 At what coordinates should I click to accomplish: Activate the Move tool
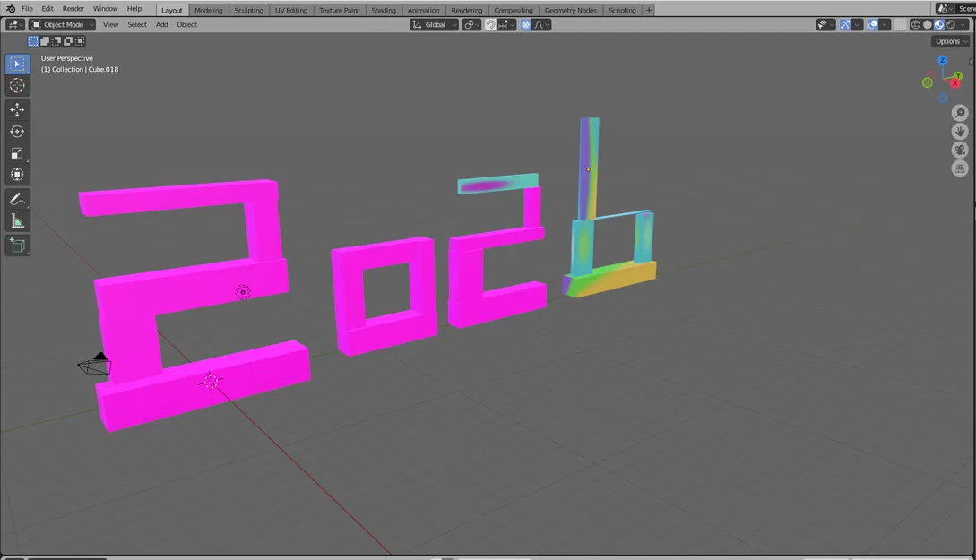(x=17, y=110)
